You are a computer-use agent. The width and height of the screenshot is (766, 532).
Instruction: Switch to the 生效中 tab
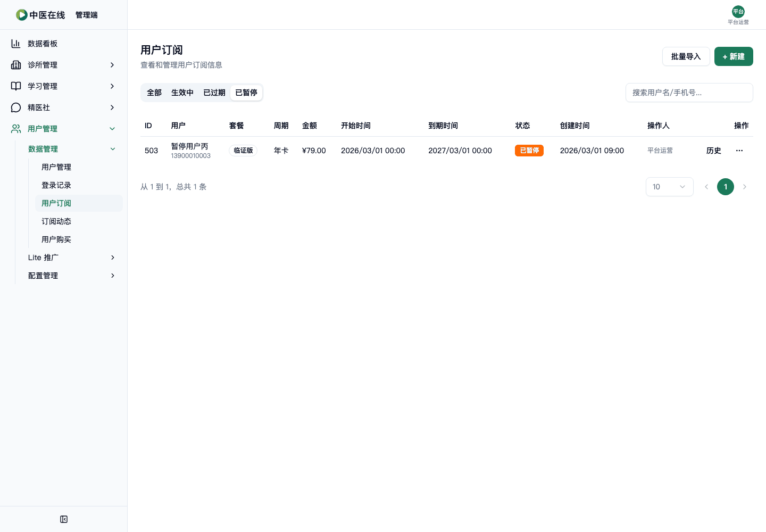pos(182,93)
